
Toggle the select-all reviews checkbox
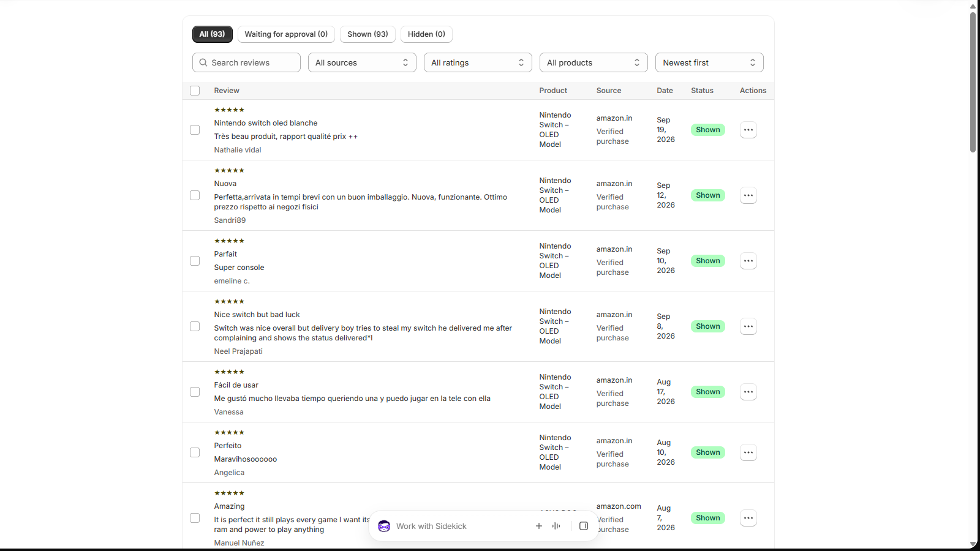point(195,91)
